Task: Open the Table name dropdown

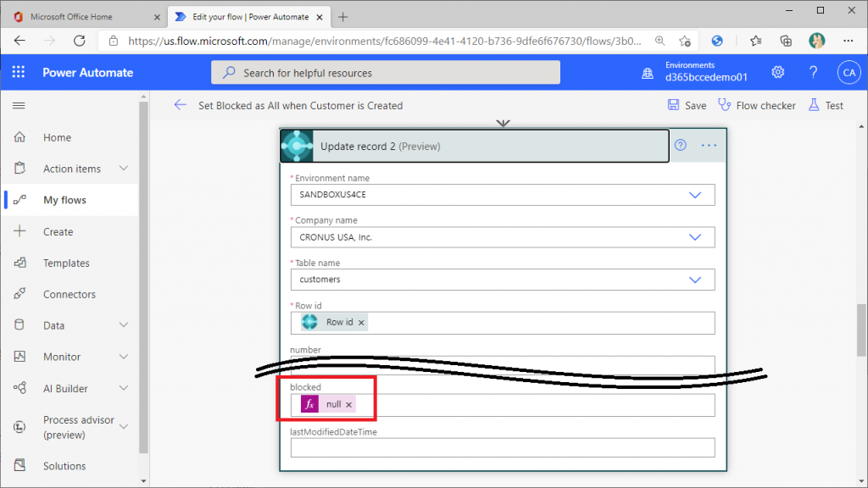Action: [695, 280]
